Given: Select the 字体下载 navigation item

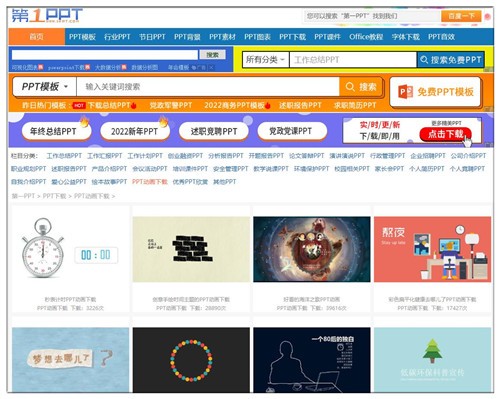Looking at the screenshot, I should coord(405,37).
